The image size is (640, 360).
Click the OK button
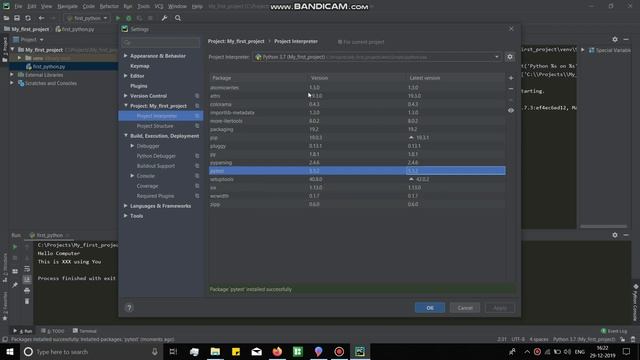point(430,308)
